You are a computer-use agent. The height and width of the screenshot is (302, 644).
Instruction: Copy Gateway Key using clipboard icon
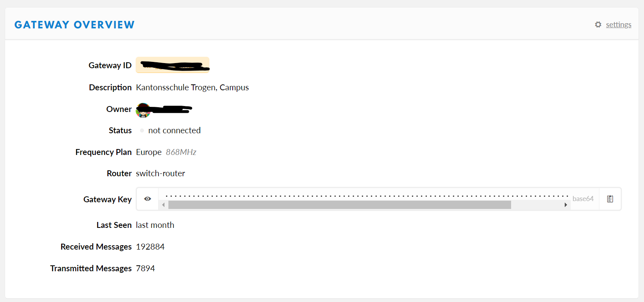[610, 199]
